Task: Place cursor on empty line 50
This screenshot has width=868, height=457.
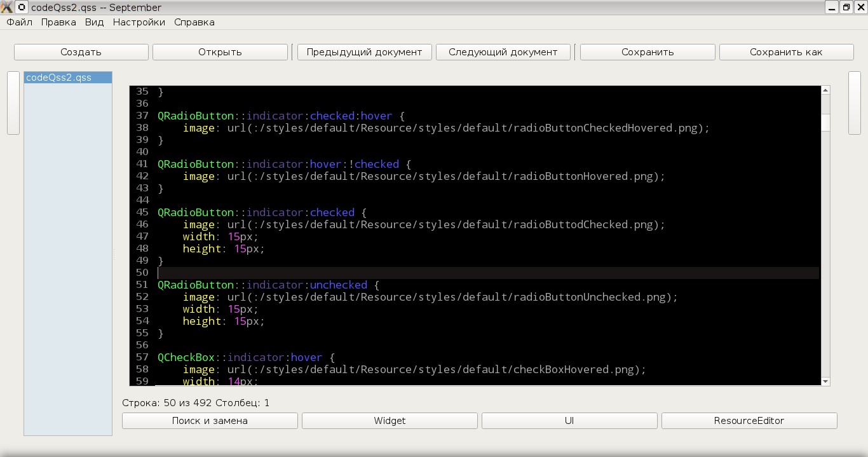Action: (488, 273)
